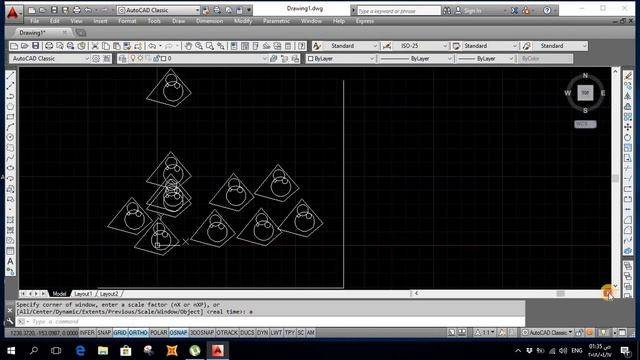Click the Save icon in the standard toolbar
Viewport: 640px width, 360px height.
point(36,46)
